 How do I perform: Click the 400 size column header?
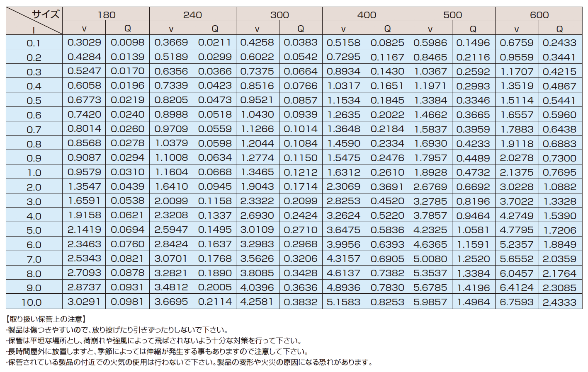[x=366, y=15]
